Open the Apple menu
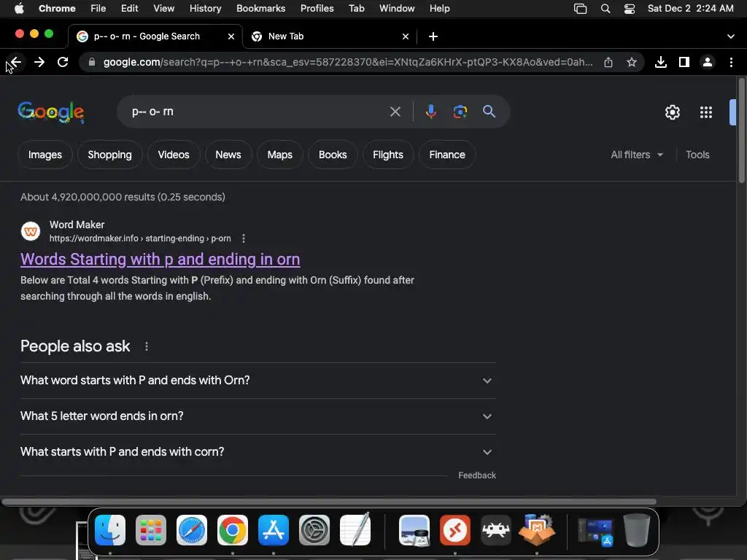This screenshot has width=747, height=560. click(19, 9)
